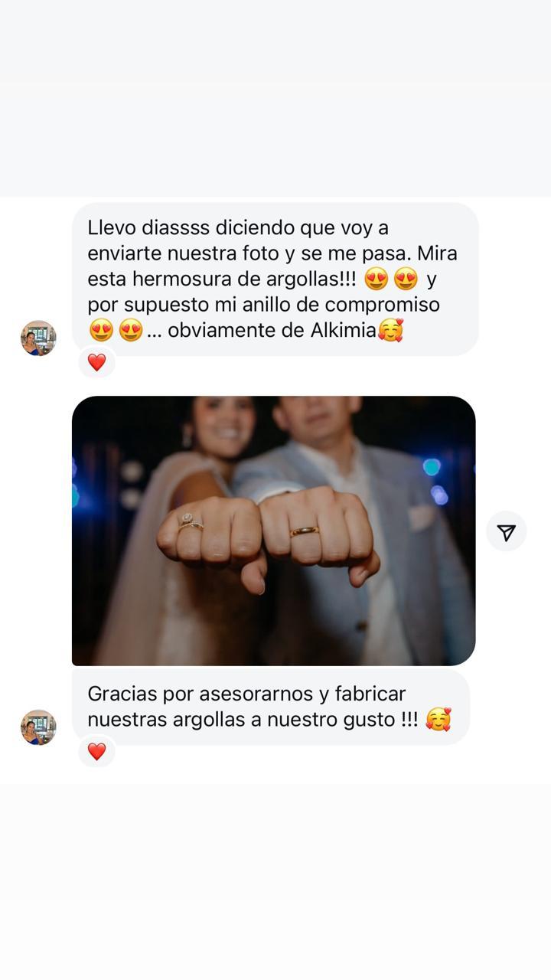Tap the gold band on man's fist
This screenshot has height=980, width=551.
click(305, 531)
